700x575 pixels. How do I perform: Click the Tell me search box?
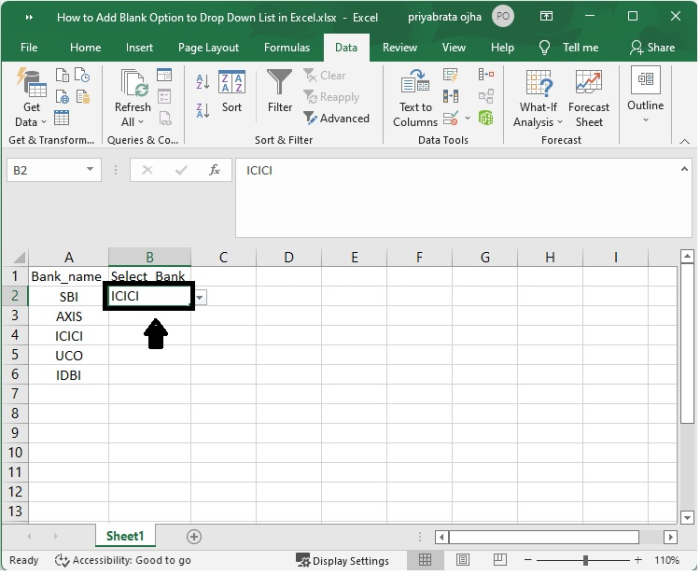pyautogui.click(x=569, y=48)
